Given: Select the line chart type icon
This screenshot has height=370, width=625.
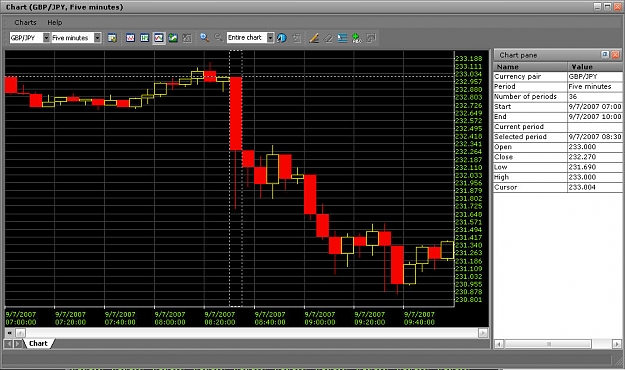Looking at the screenshot, I should click(130, 38).
